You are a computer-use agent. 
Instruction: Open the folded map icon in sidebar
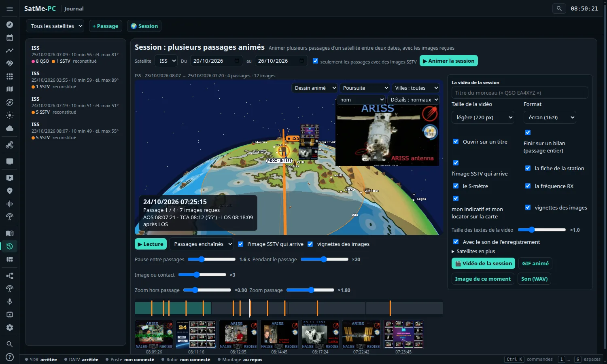pyautogui.click(x=10, y=89)
